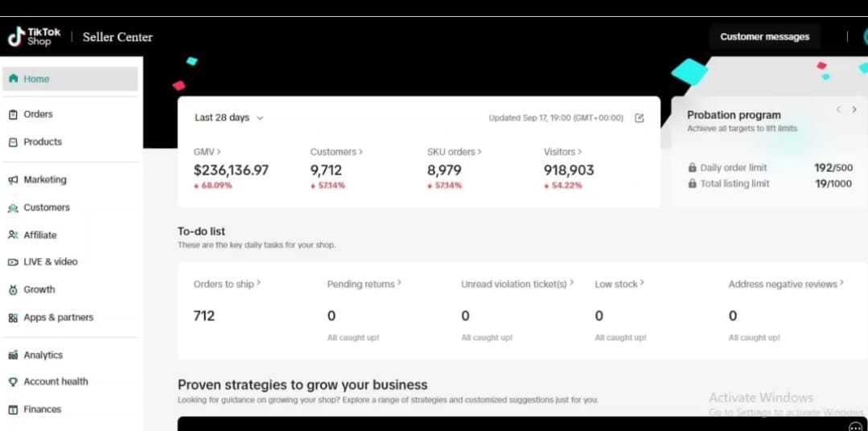Go to the previous Probation program card

tap(838, 109)
